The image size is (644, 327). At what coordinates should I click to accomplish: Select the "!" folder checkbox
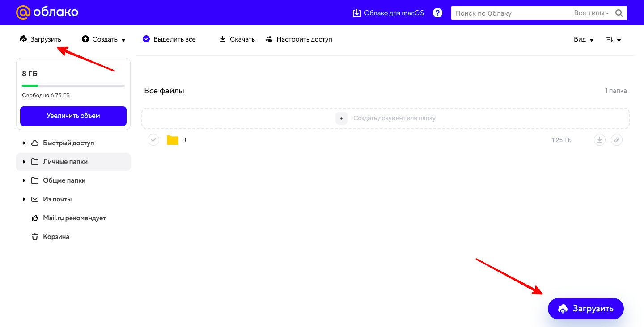(153, 140)
